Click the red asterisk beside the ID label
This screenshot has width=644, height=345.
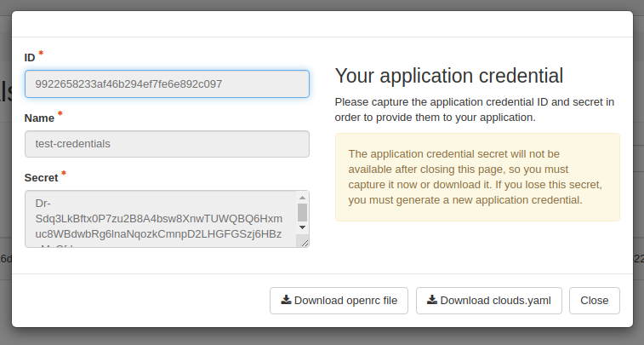point(41,55)
